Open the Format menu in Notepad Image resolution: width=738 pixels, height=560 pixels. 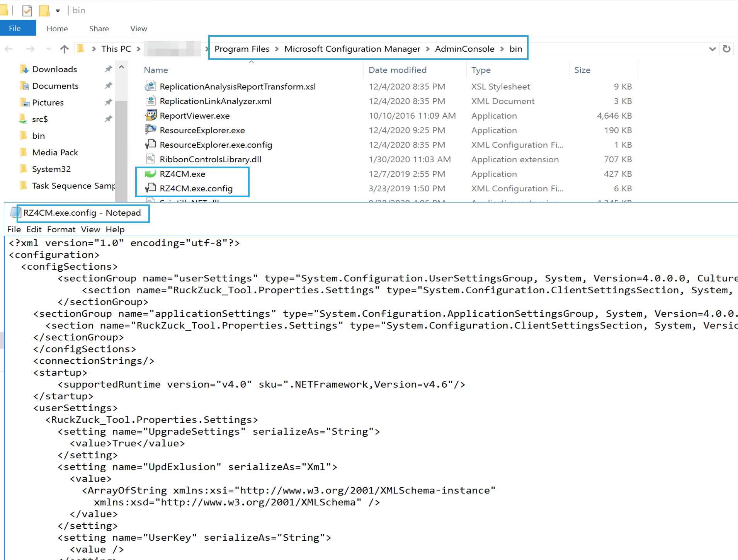pyautogui.click(x=61, y=230)
